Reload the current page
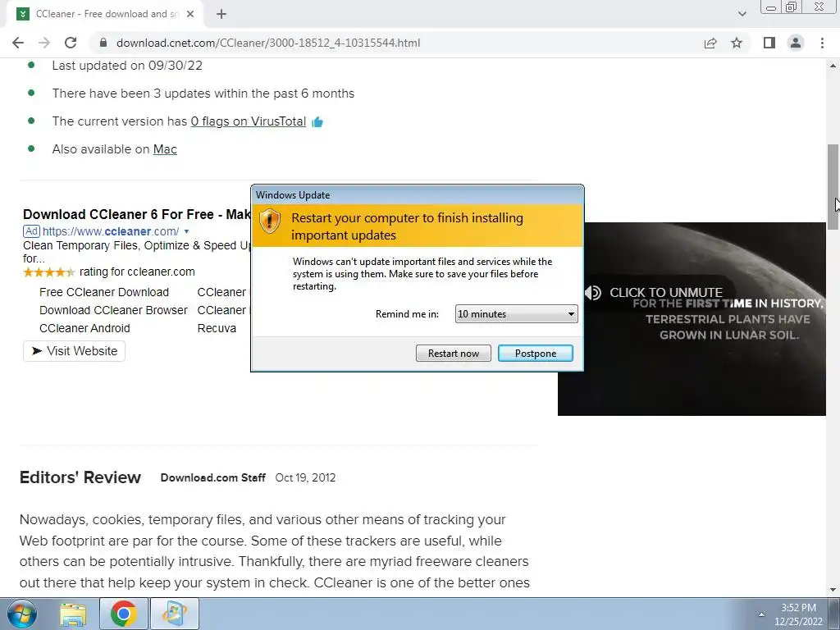Screen dimensions: 840x630 pyautogui.click(x=71, y=43)
